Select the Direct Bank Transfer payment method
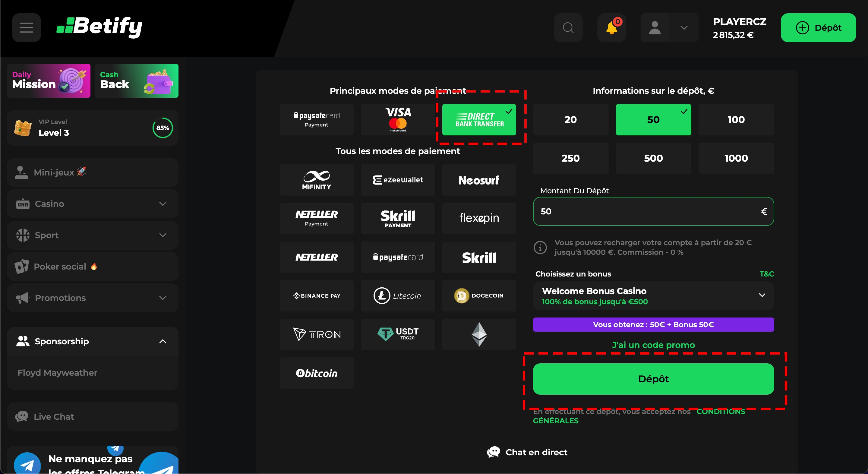The image size is (868, 474). click(x=479, y=119)
